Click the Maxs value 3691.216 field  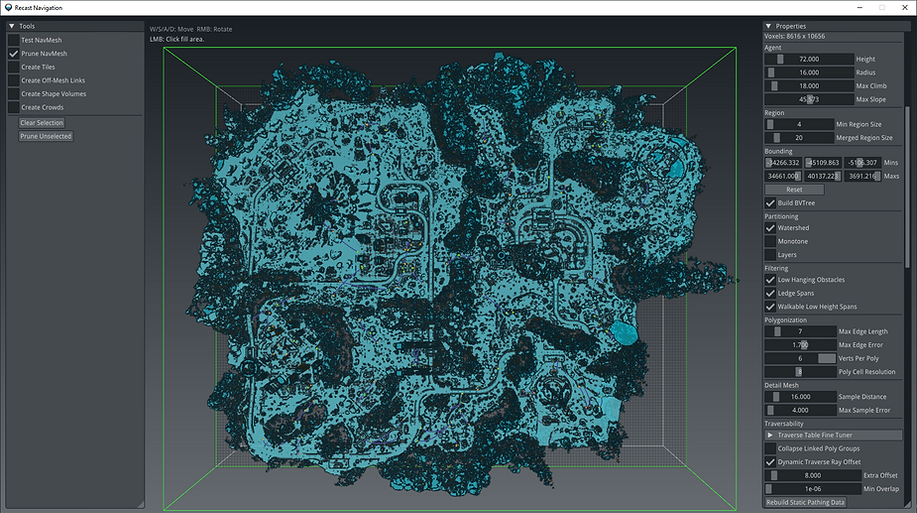[x=863, y=176]
